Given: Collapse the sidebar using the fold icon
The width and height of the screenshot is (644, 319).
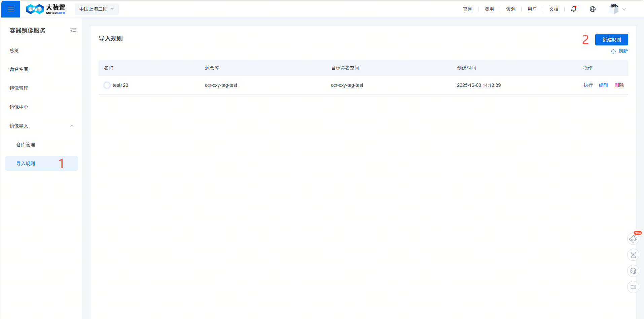Looking at the screenshot, I should coord(73,31).
